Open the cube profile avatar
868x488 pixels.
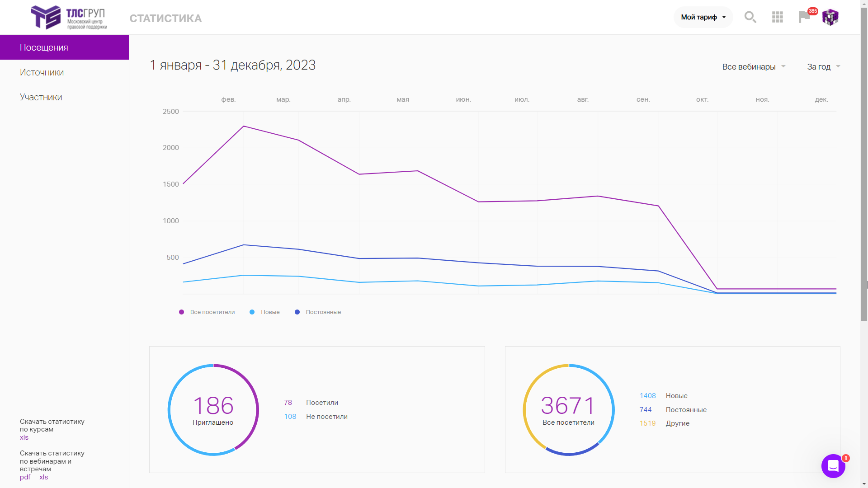coord(830,17)
